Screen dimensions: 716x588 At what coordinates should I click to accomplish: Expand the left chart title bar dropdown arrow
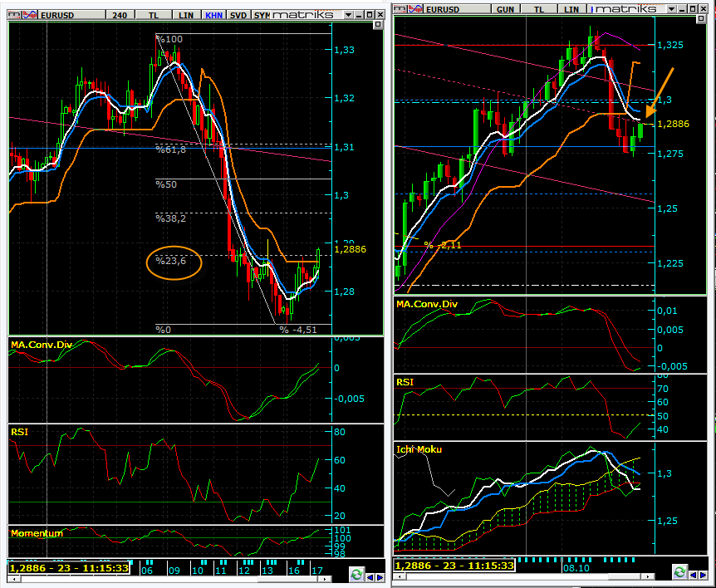(346, 14)
